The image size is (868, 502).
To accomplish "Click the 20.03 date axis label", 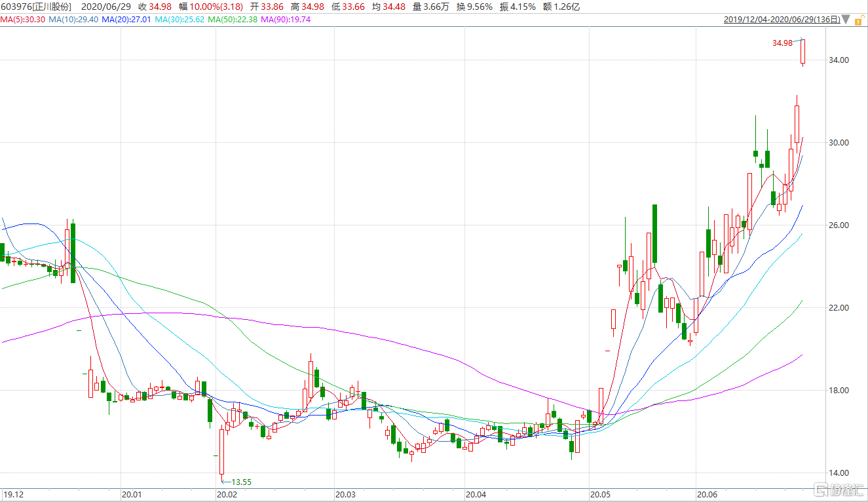I will click(345, 495).
